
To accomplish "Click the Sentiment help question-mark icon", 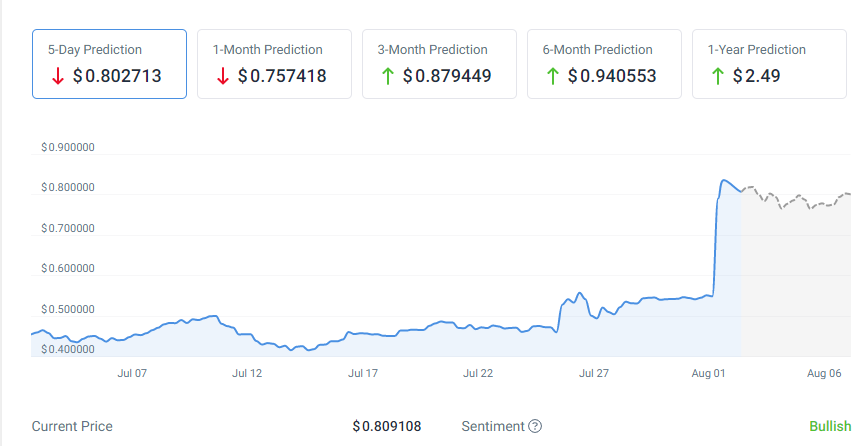I will (535, 426).
